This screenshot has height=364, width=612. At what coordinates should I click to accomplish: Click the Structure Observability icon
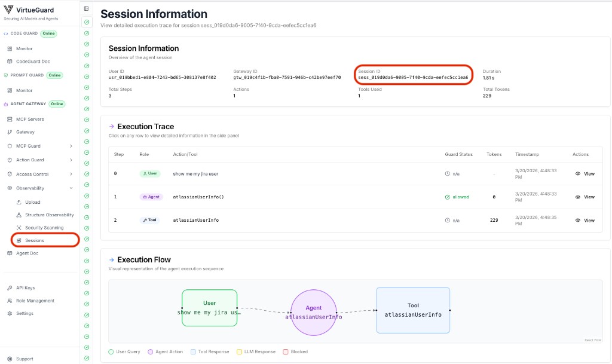tap(19, 215)
